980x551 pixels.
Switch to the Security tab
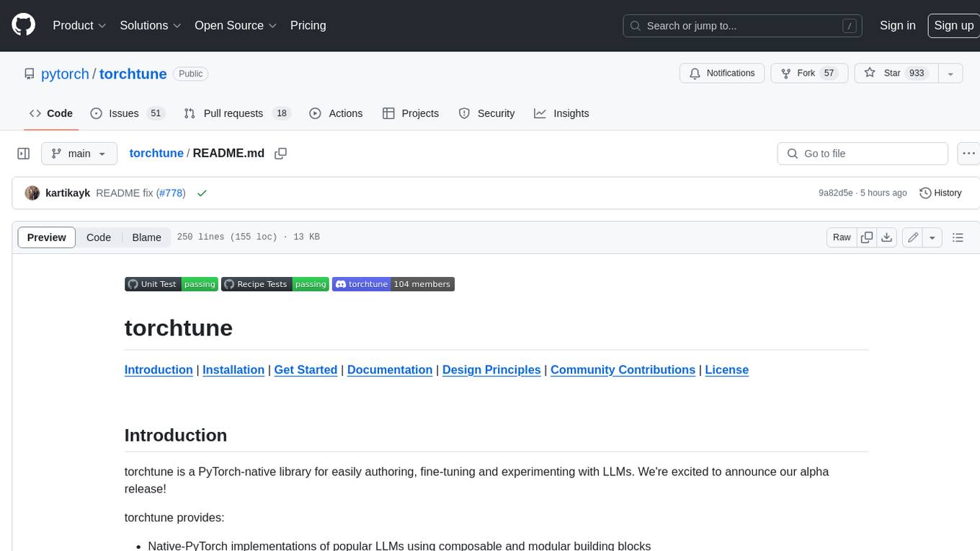tap(487, 113)
